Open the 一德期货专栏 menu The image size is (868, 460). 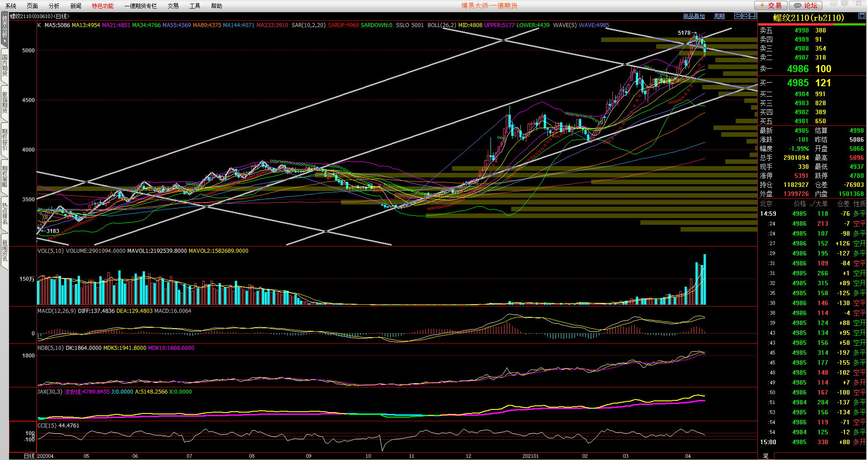140,6
